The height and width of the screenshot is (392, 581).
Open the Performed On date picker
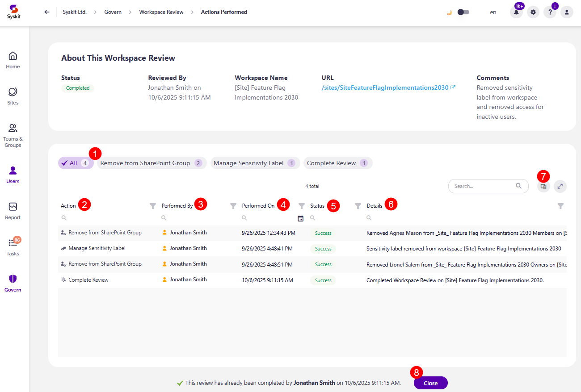tap(301, 218)
